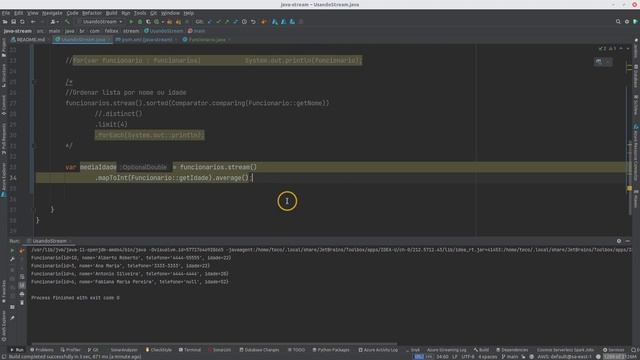
Task: Click the Rerun icon in Run panel
Action: [x=12, y=250]
